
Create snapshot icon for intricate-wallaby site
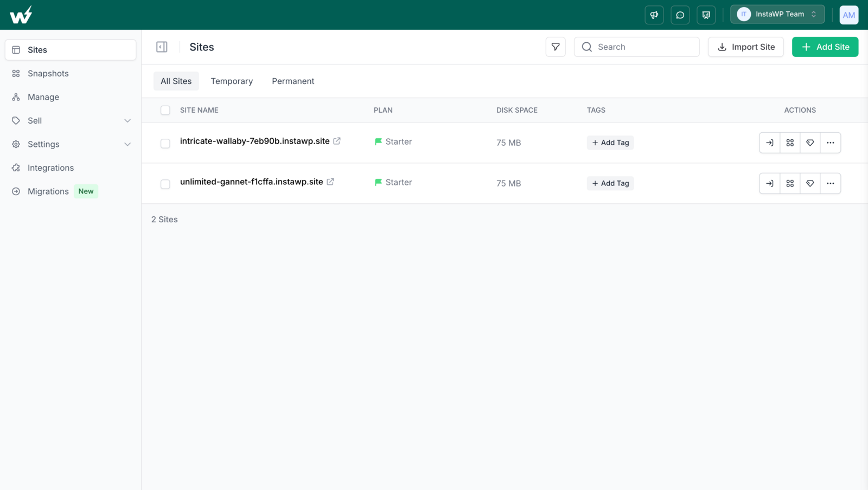click(x=790, y=143)
